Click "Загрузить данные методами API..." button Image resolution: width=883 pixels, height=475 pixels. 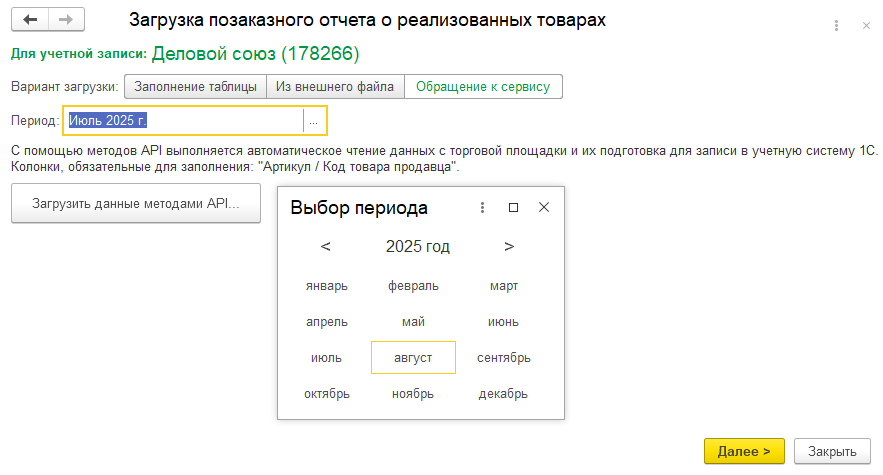pyautogui.click(x=136, y=204)
